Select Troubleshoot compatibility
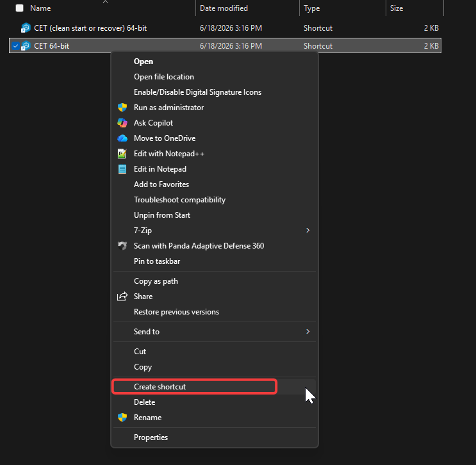Screen dimensions: 476x465 180,200
